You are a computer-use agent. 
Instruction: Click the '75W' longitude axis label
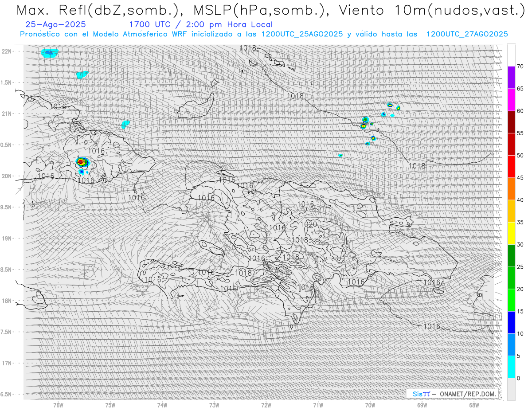110,405
